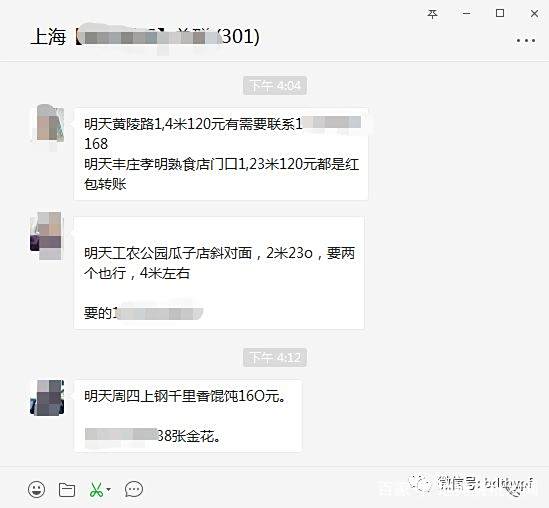Click the second sender's avatar
Screen dimensions: 549x508
[47, 235]
